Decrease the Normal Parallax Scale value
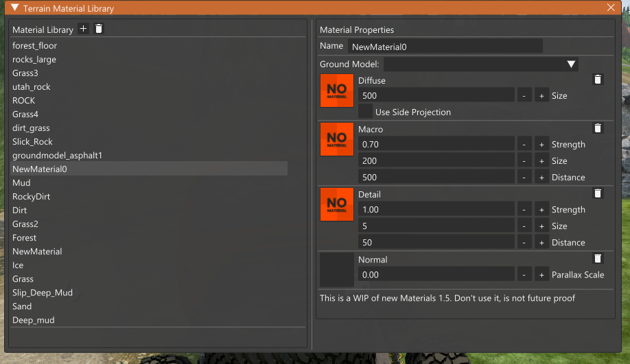 point(524,274)
